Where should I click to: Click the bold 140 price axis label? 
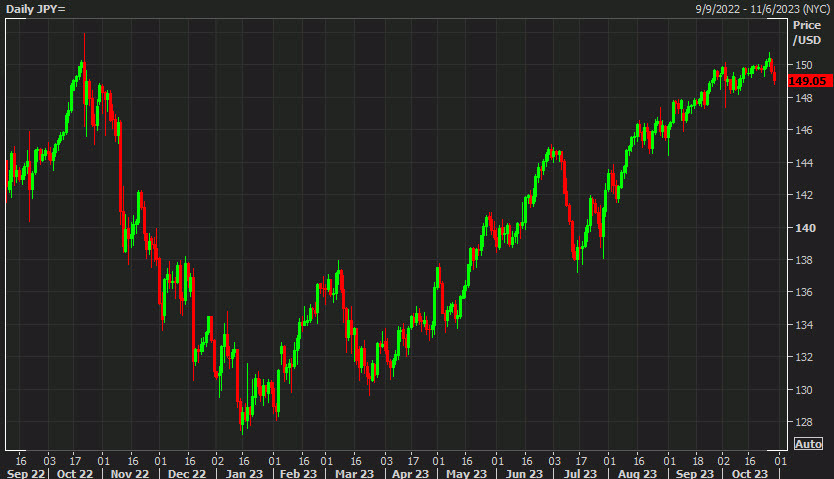[805, 228]
